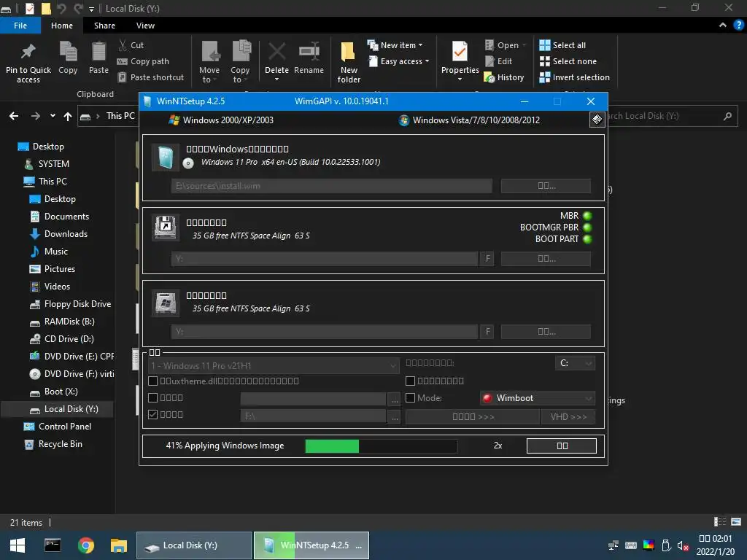Click the button right of the 2x label
The image size is (747, 560).
(x=561, y=446)
